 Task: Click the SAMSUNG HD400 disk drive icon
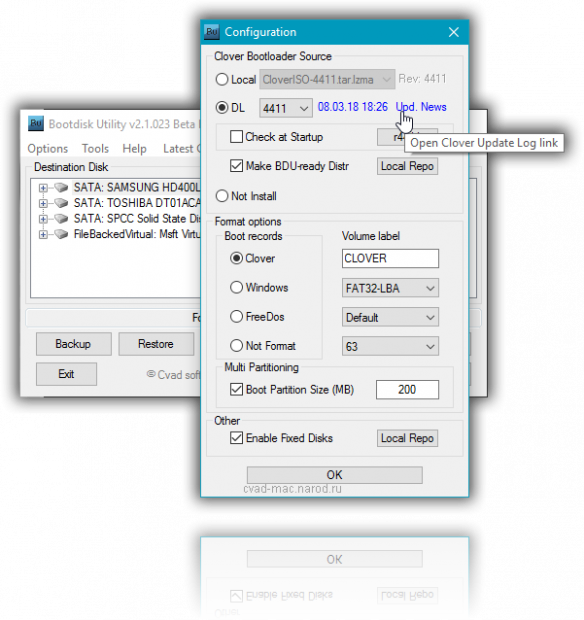pyautogui.click(x=60, y=187)
